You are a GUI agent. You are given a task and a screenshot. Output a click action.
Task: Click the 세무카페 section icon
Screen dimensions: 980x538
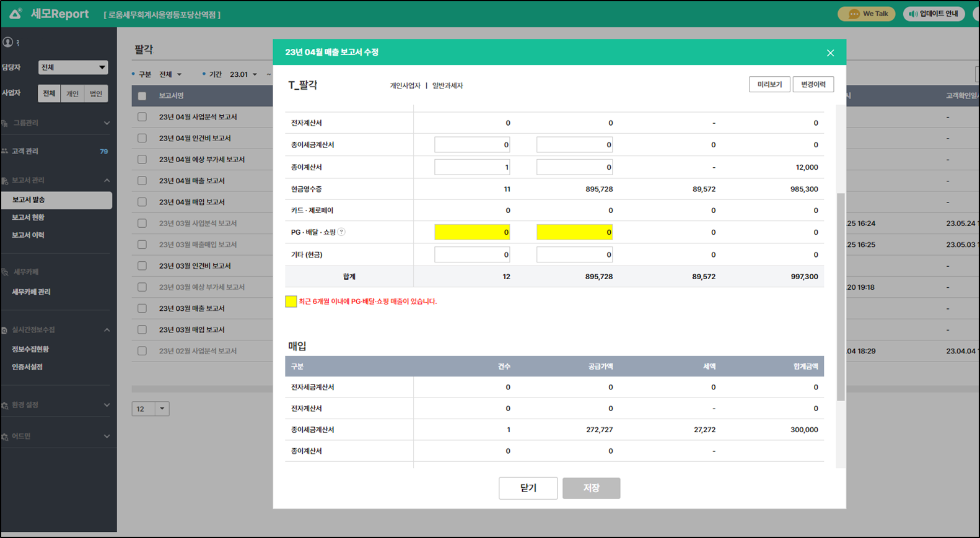[5, 272]
